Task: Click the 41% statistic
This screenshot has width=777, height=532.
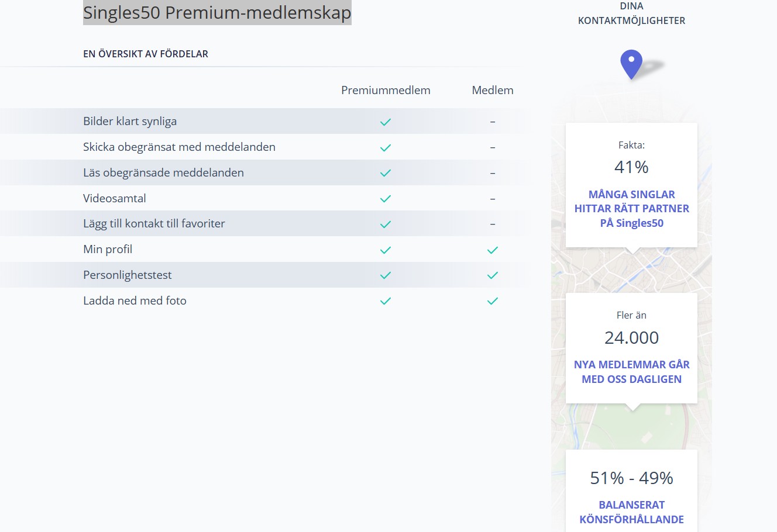Action: pyautogui.click(x=631, y=167)
